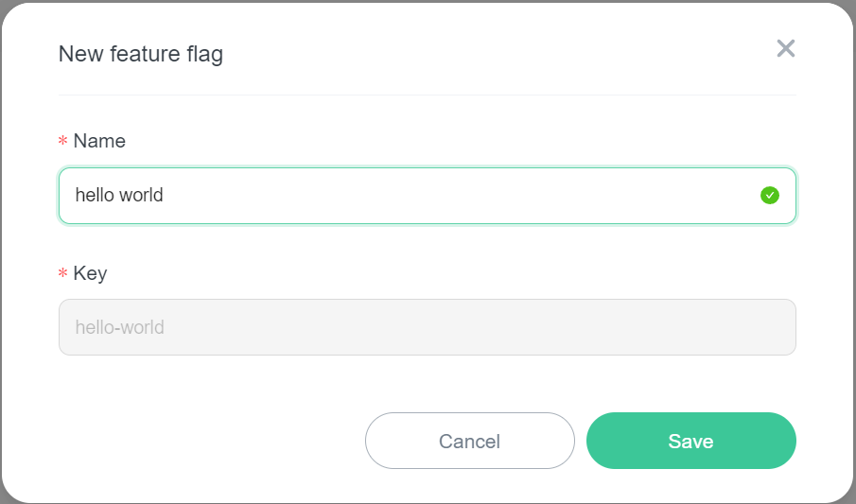Click the green validation checkmark icon
Image resolution: width=856 pixels, height=504 pixels.
point(770,196)
